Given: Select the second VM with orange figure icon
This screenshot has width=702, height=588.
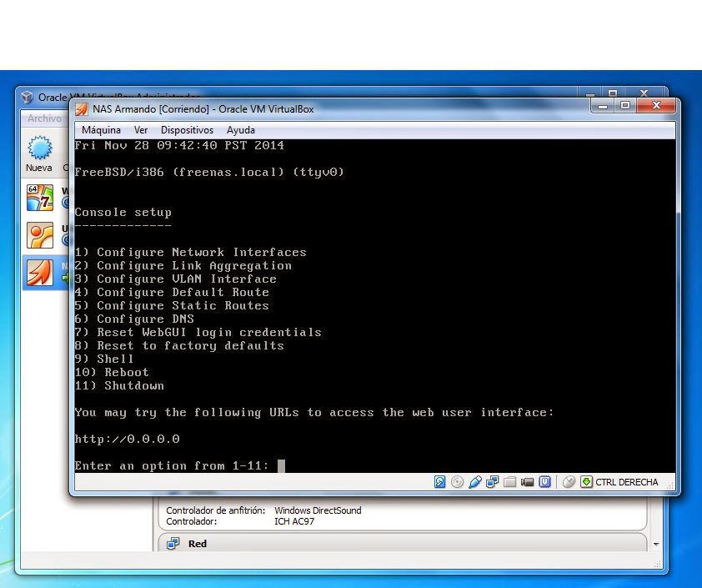Looking at the screenshot, I should (40, 235).
